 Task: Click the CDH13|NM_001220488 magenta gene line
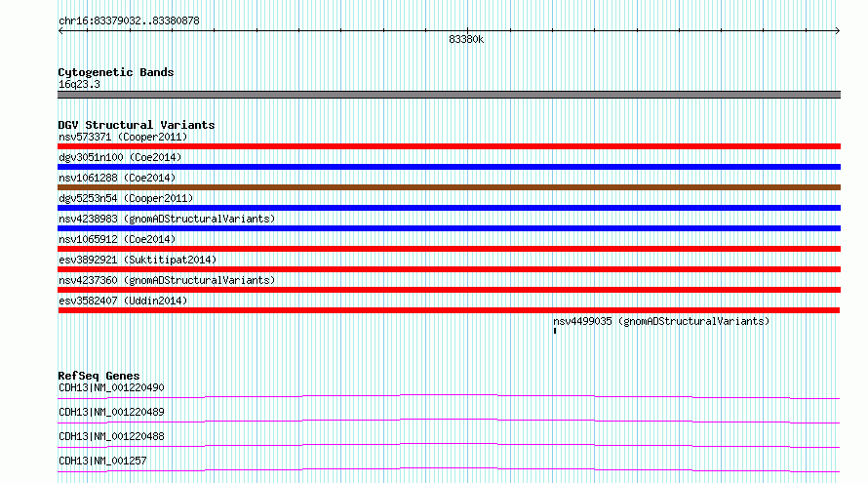click(x=449, y=445)
